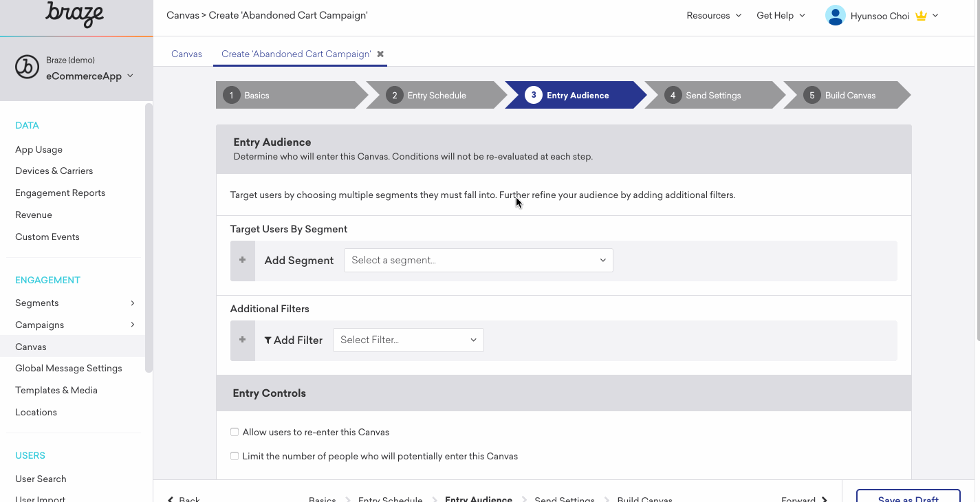Image resolution: width=980 pixels, height=502 pixels.
Task: Click Hyunsoo Choi's profile avatar
Action: tap(835, 15)
